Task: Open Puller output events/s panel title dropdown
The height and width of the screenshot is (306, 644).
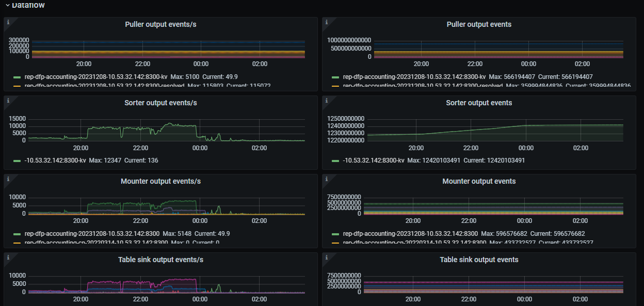Action: click(x=160, y=24)
